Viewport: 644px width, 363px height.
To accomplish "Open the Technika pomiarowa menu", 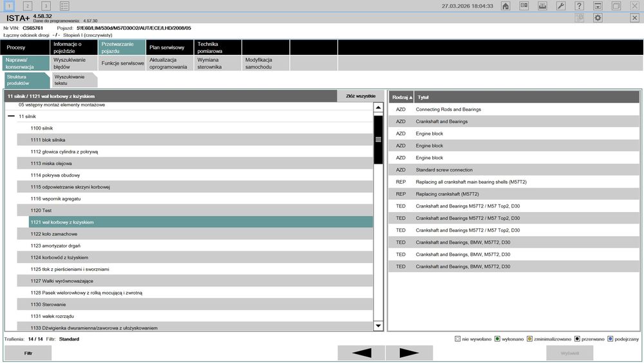I will point(218,47).
